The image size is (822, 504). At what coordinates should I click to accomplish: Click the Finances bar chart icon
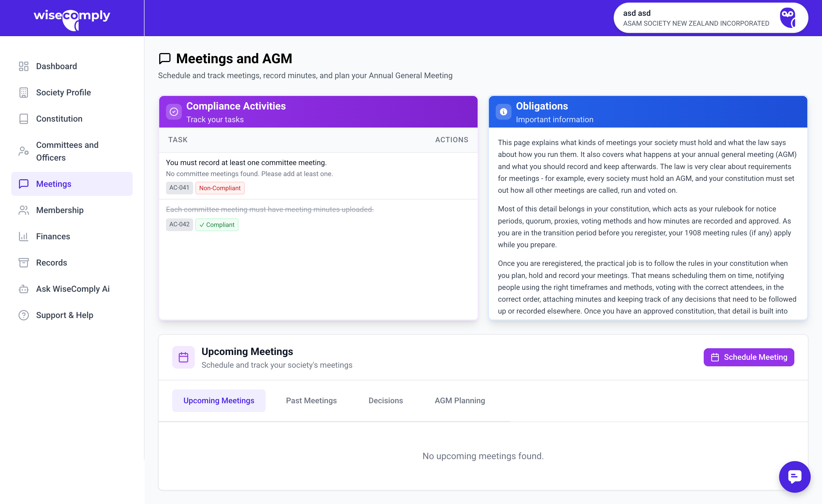tap(23, 236)
